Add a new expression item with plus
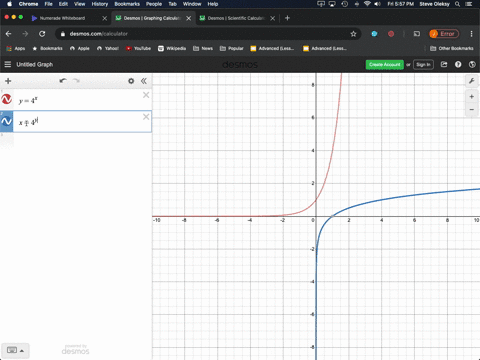Screen dimensions: 480x360 [x=8, y=81]
